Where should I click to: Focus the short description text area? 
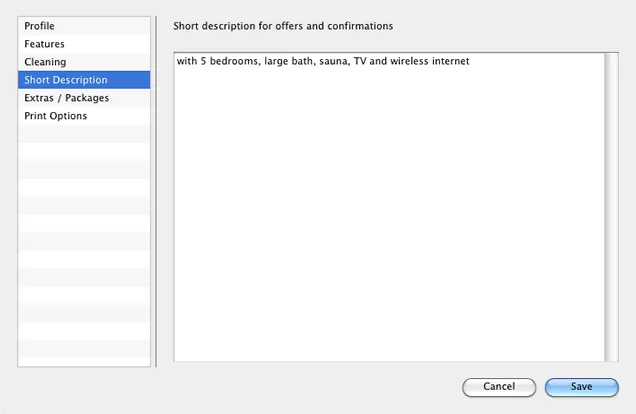(389, 207)
